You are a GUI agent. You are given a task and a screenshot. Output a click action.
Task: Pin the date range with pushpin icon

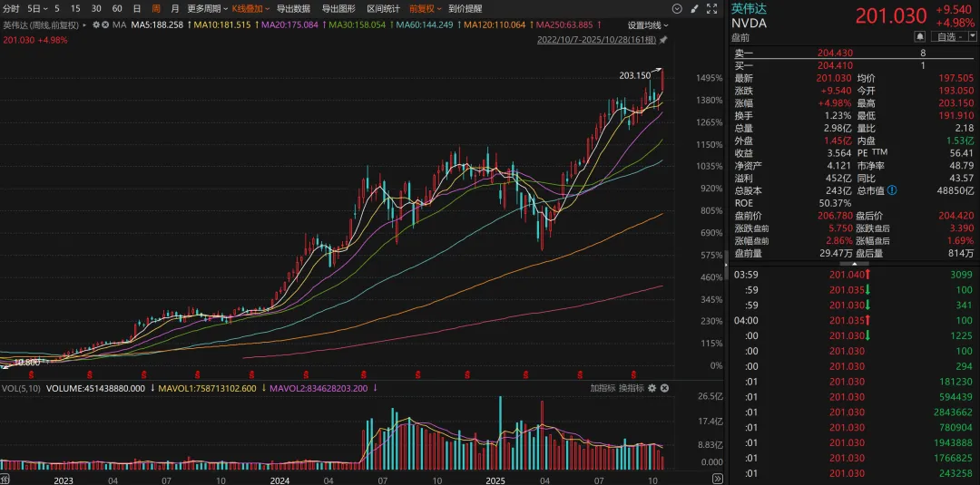pyautogui.click(x=663, y=39)
